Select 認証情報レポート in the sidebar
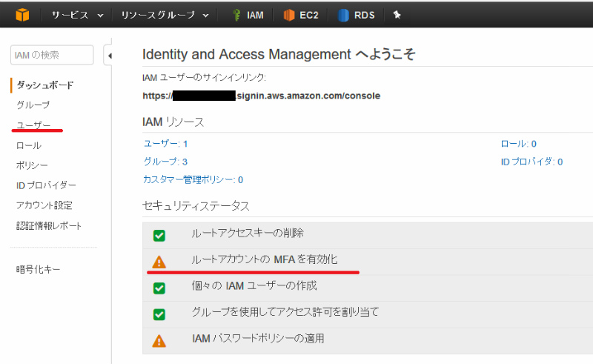Screen dimensions: 593x364 point(49,225)
